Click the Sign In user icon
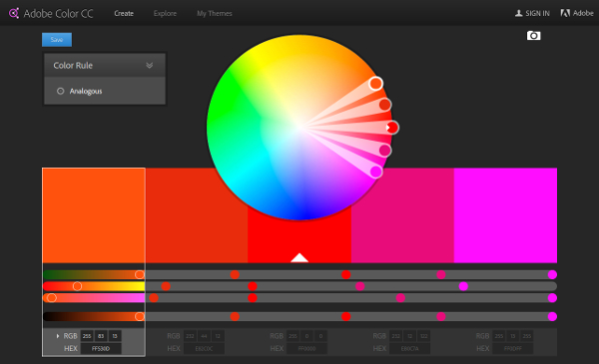Image resolution: width=599 pixels, height=364 pixels. [x=518, y=13]
